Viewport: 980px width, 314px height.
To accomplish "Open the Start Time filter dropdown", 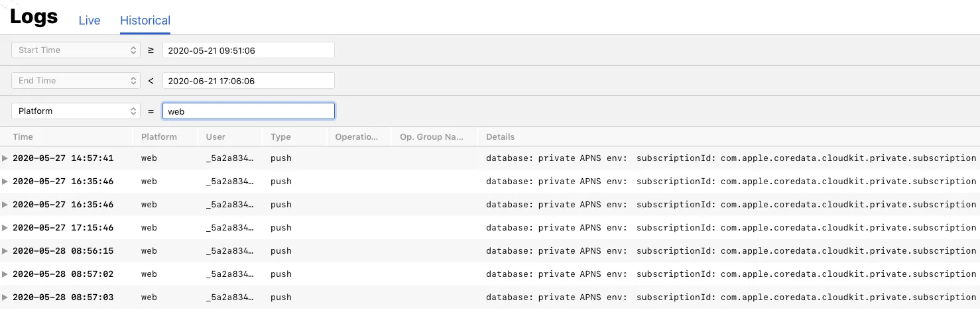I will pyautogui.click(x=76, y=50).
